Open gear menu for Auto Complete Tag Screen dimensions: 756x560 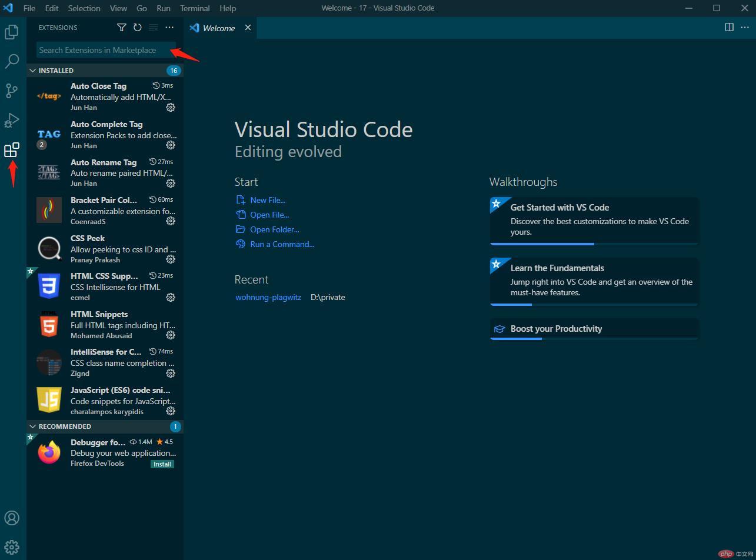171,145
